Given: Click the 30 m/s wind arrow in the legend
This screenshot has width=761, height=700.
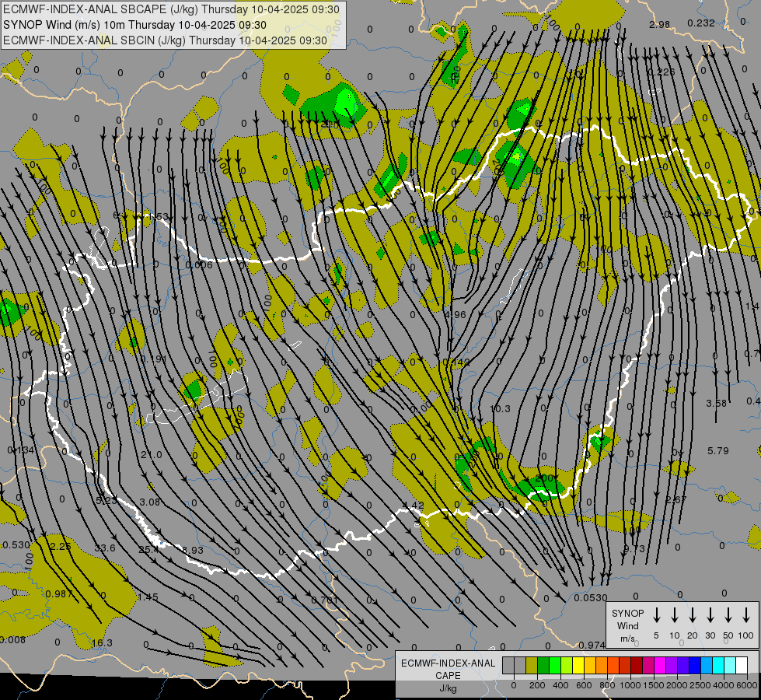Looking at the screenshot, I should 710,614.
